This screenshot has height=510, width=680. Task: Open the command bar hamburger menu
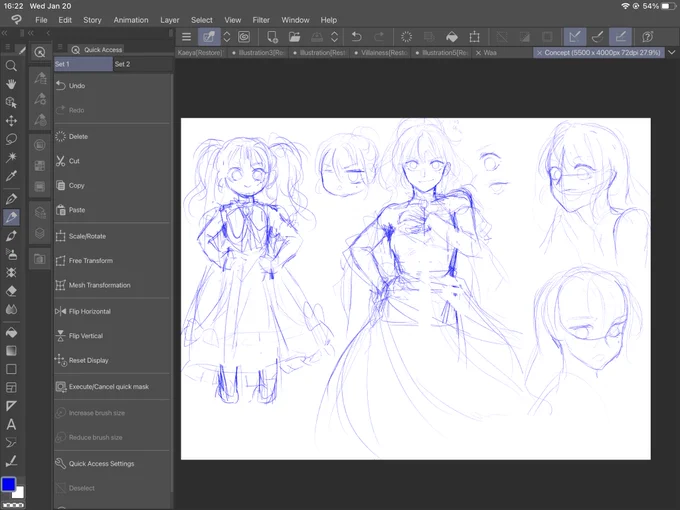point(186,37)
